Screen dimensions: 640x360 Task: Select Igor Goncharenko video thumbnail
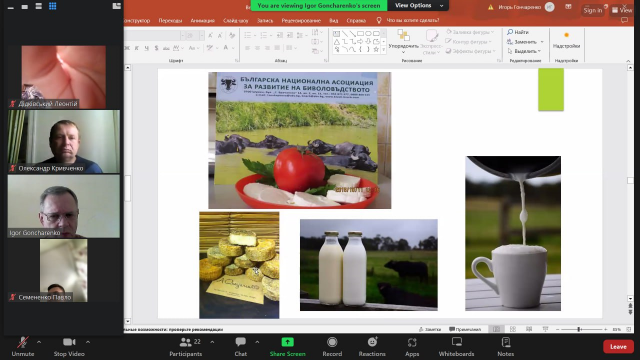(x=64, y=206)
